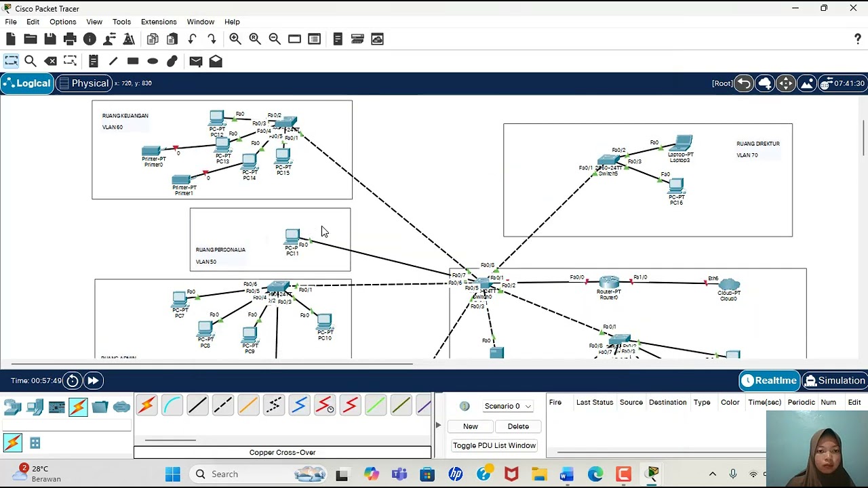
Task: Print the workspace
Action: (70, 39)
